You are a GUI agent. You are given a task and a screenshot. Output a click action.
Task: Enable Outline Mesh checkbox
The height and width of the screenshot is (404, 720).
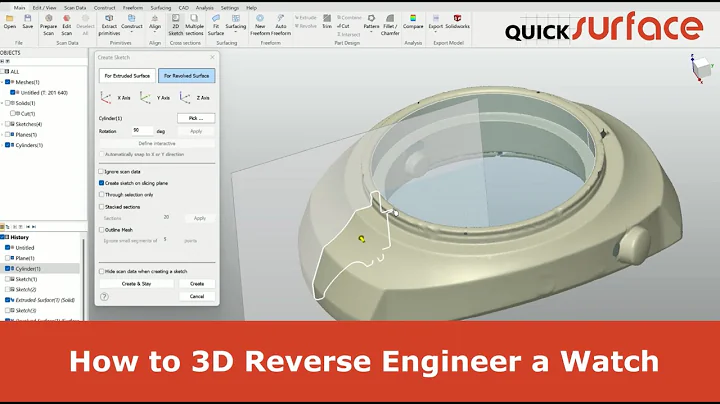pyautogui.click(x=101, y=230)
